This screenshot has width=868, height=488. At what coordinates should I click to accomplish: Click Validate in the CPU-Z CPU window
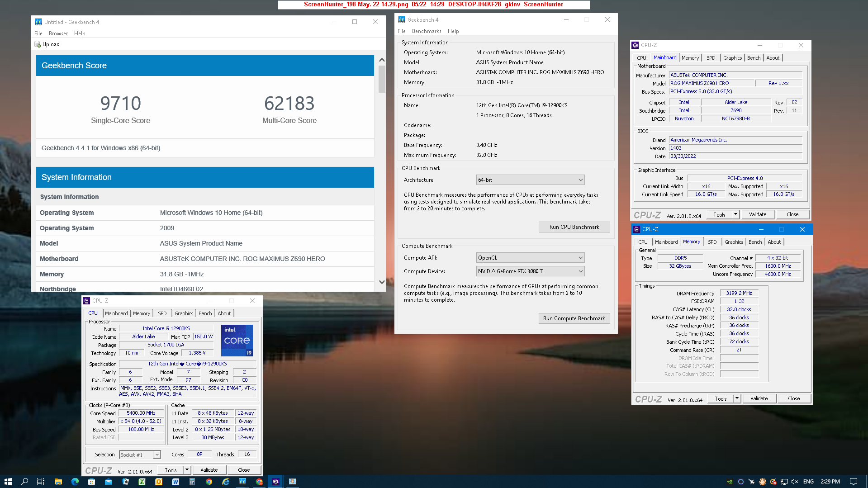(209, 470)
